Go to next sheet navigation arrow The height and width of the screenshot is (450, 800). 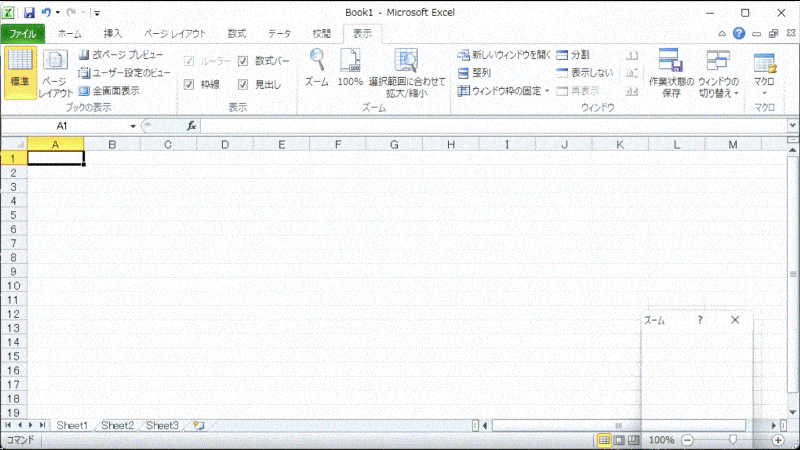tap(31, 424)
